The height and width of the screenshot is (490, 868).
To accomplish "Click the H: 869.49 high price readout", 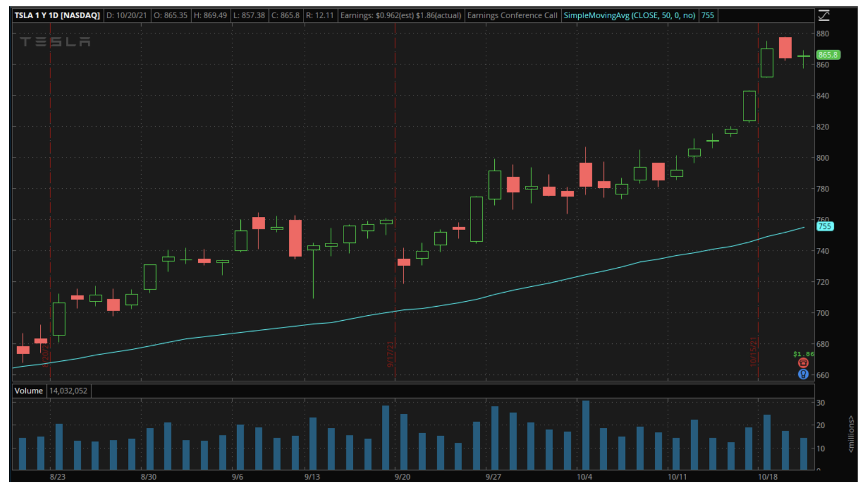I will pos(210,15).
